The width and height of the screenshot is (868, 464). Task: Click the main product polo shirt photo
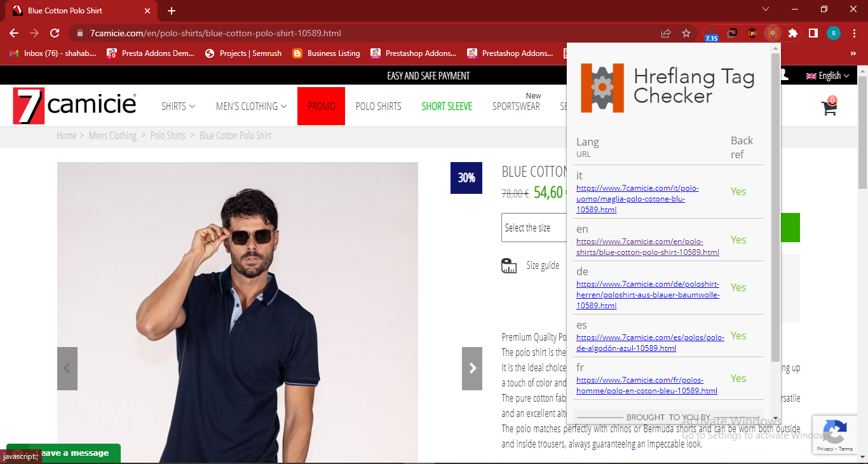pos(238,312)
